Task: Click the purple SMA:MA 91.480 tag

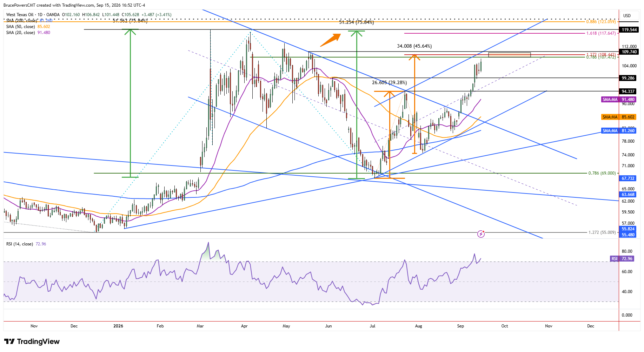Action: 618,100
